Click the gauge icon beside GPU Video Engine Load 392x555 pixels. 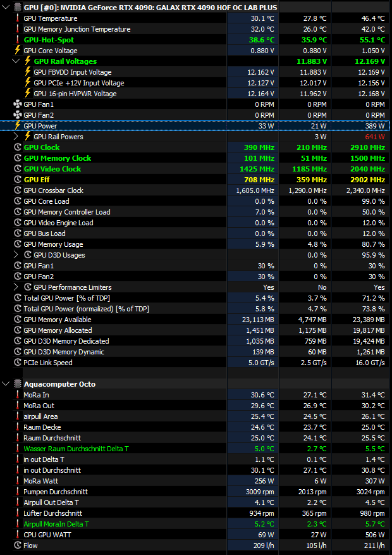click(17, 223)
